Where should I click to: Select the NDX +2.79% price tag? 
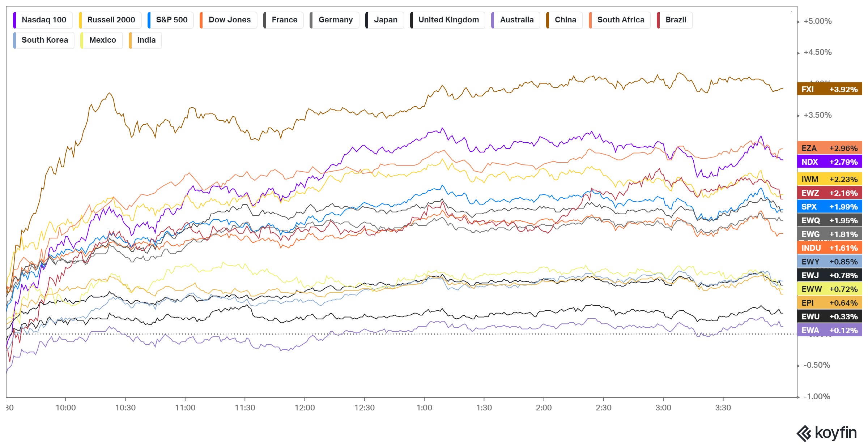(x=829, y=162)
